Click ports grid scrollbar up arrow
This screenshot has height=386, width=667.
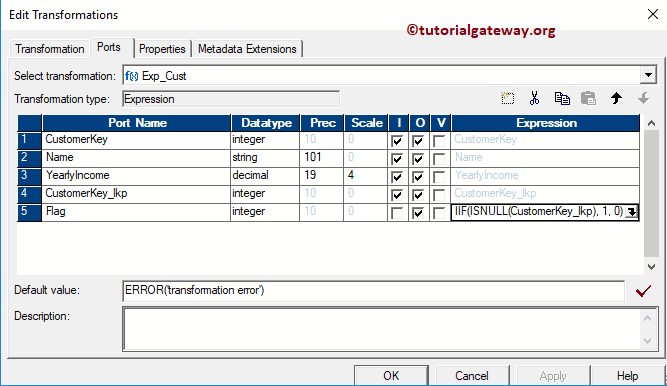coord(651,123)
